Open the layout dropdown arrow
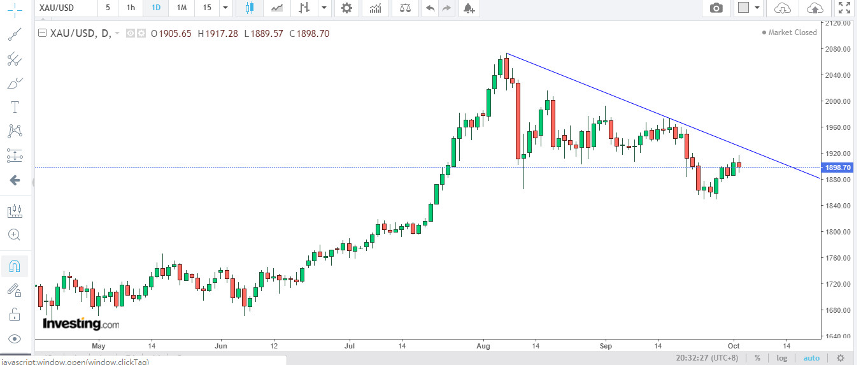 point(757,8)
